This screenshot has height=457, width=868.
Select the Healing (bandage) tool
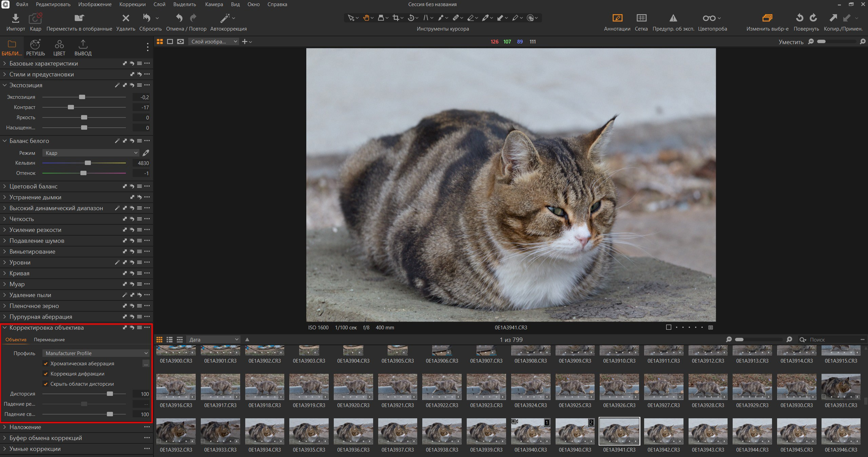click(x=456, y=18)
